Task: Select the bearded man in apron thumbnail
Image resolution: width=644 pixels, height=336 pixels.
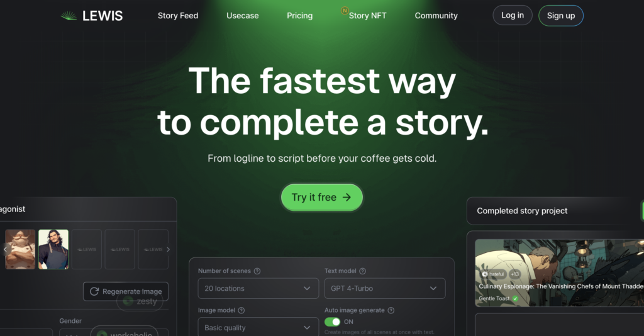Action: (x=53, y=249)
